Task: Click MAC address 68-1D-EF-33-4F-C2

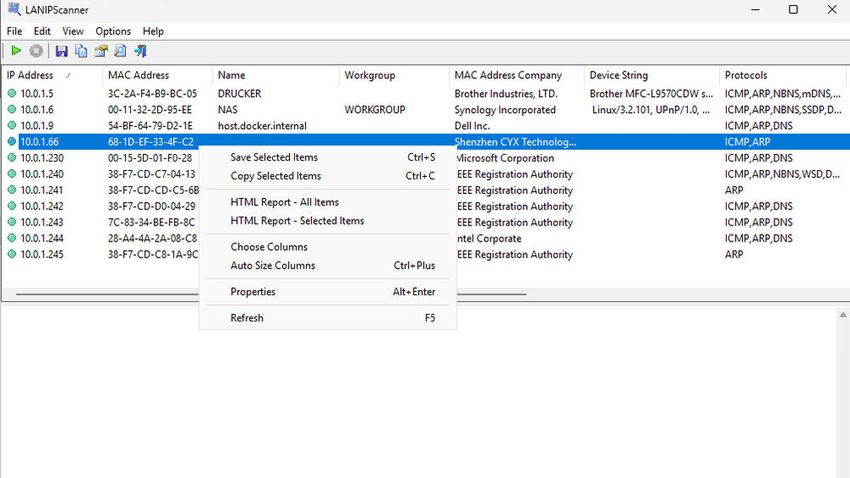Action: click(x=150, y=142)
